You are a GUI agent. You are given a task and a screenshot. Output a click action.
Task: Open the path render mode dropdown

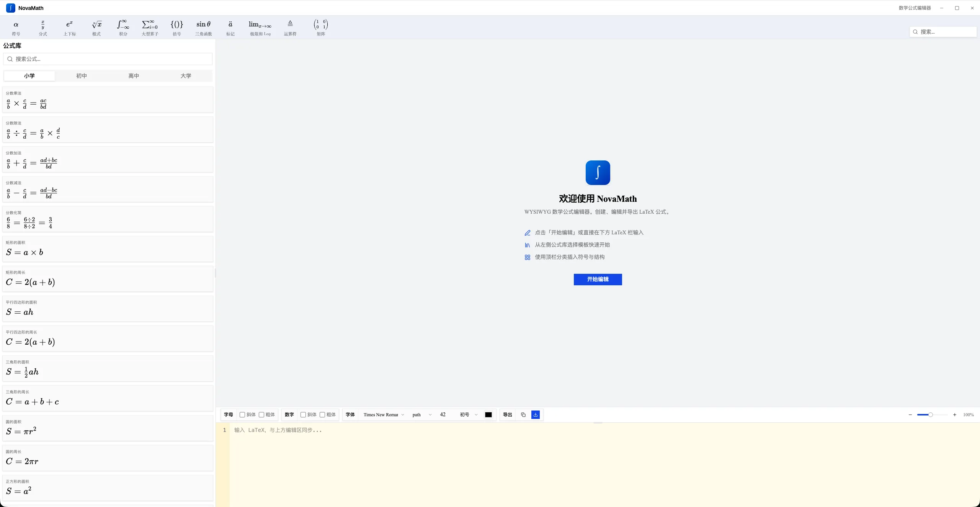click(x=422, y=415)
